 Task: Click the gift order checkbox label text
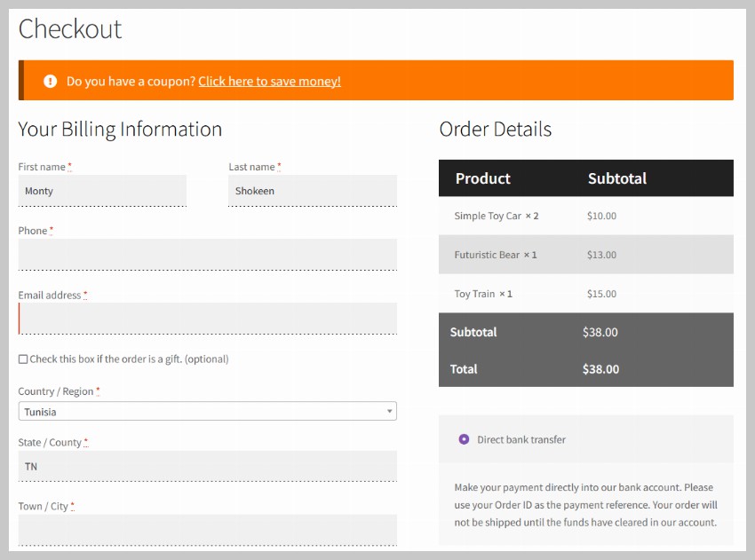click(129, 359)
